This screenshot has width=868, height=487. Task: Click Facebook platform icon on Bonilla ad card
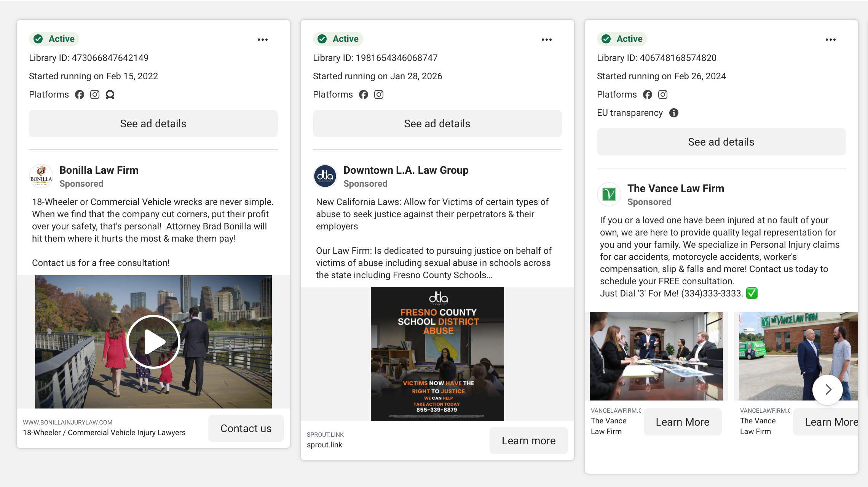pyautogui.click(x=80, y=95)
